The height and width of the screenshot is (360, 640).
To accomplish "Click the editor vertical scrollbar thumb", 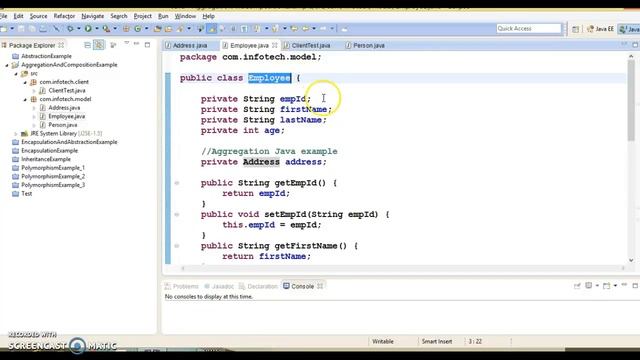I will (631, 100).
